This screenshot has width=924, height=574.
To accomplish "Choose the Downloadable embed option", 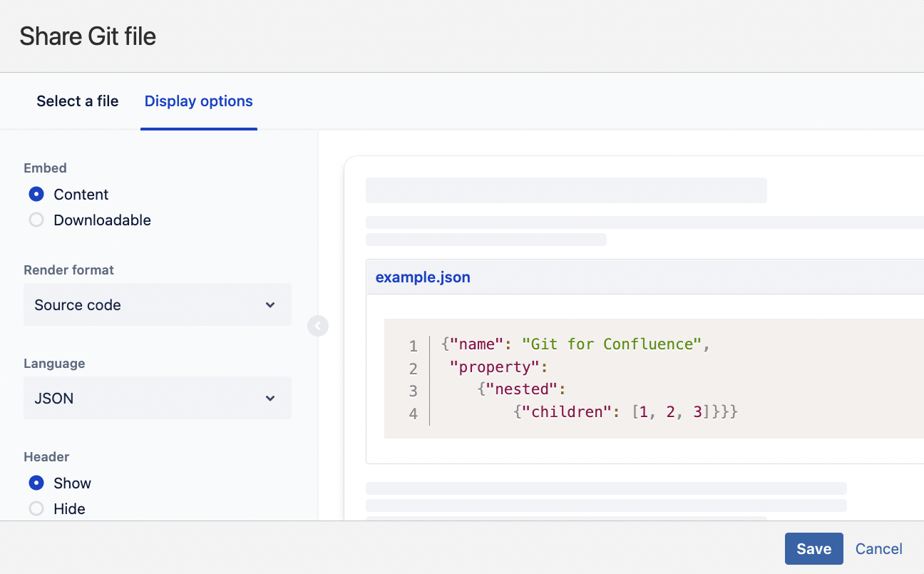I will click(36, 220).
